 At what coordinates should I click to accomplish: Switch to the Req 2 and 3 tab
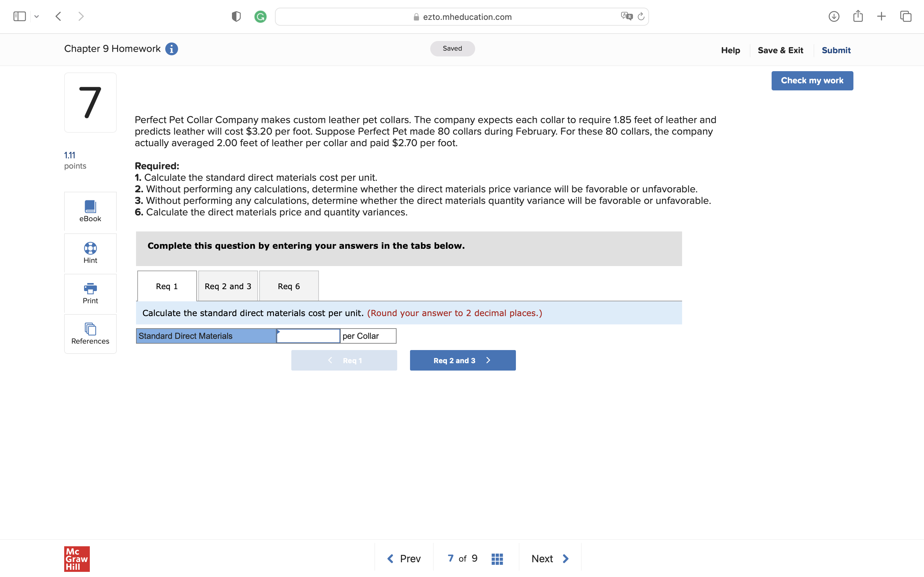(x=228, y=286)
